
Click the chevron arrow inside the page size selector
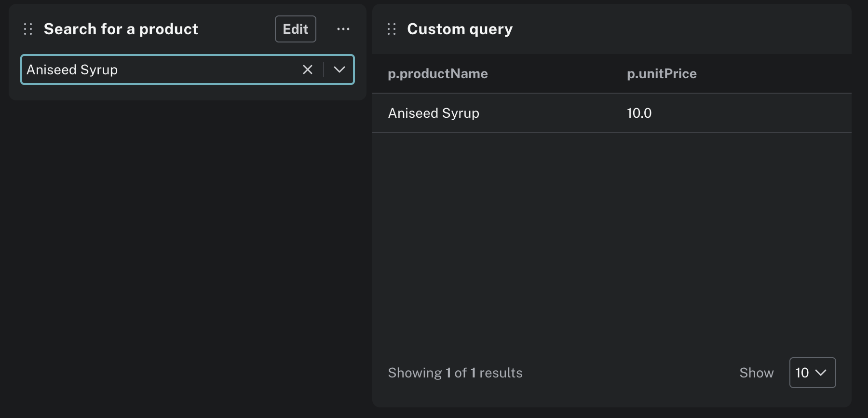pyautogui.click(x=821, y=373)
